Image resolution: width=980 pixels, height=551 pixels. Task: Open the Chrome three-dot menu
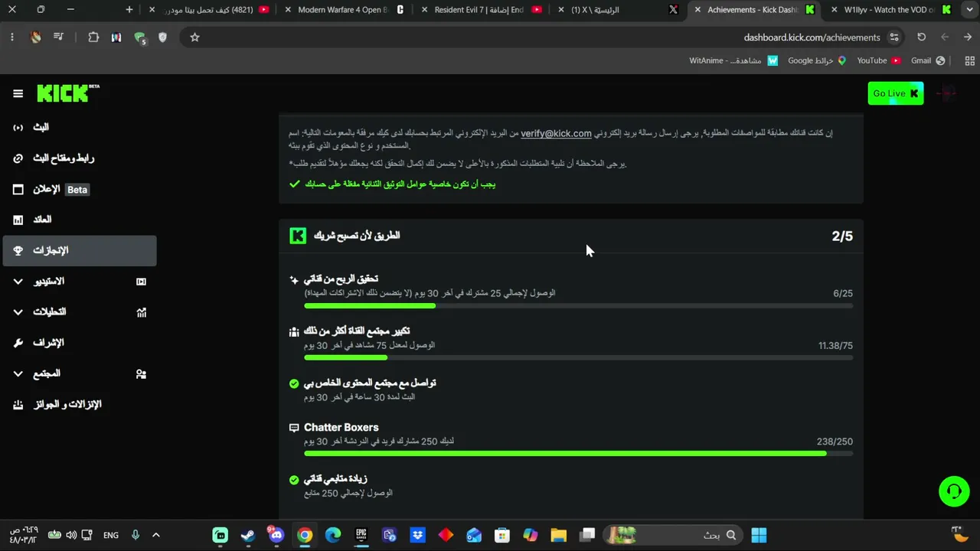tap(12, 37)
